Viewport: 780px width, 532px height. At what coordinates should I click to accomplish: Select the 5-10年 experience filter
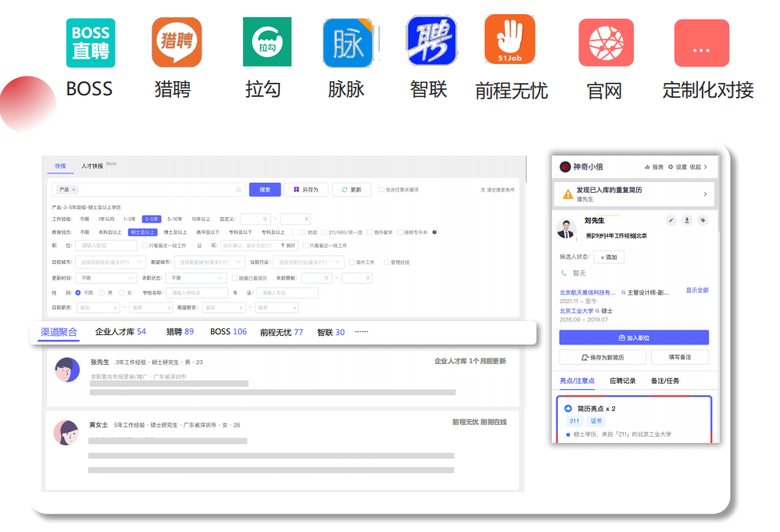(x=174, y=219)
